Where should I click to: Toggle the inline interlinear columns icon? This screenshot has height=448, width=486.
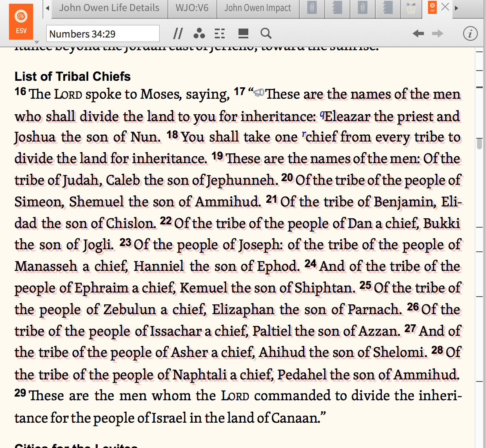pyautogui.click(x=220, y=33)
